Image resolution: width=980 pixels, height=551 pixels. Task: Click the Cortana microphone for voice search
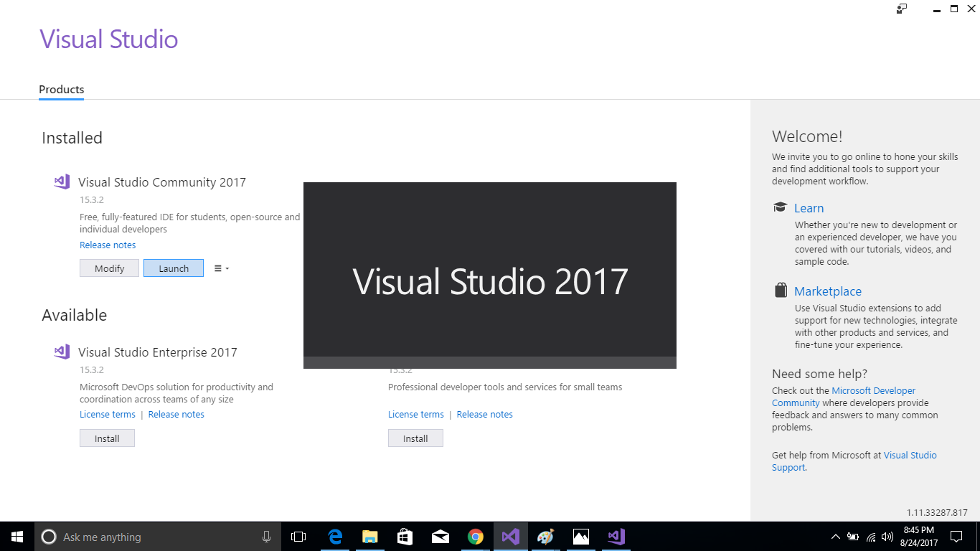pos(266,536)
